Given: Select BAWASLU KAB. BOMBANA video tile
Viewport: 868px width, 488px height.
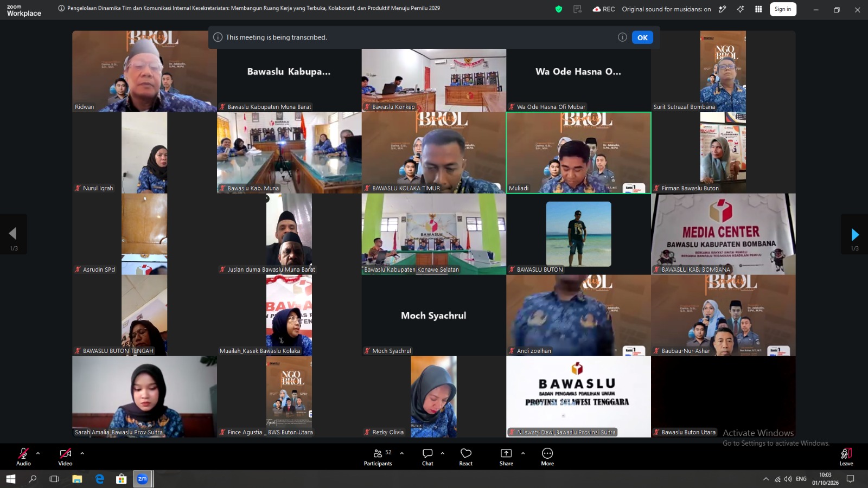Looking at the screenshot, I should tap(723, 234).
